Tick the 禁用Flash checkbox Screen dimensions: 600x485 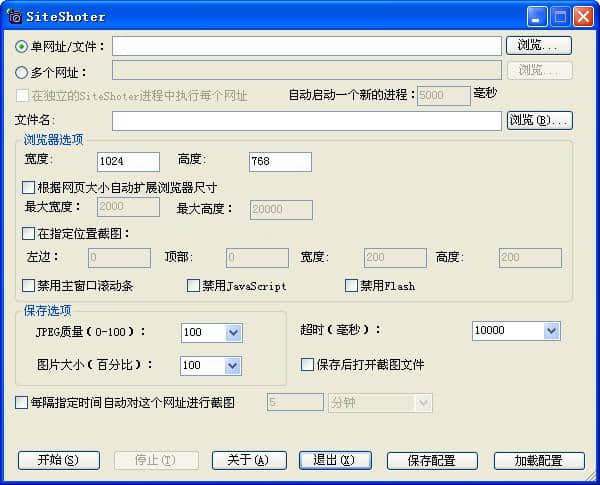click(x=351, y=286)
